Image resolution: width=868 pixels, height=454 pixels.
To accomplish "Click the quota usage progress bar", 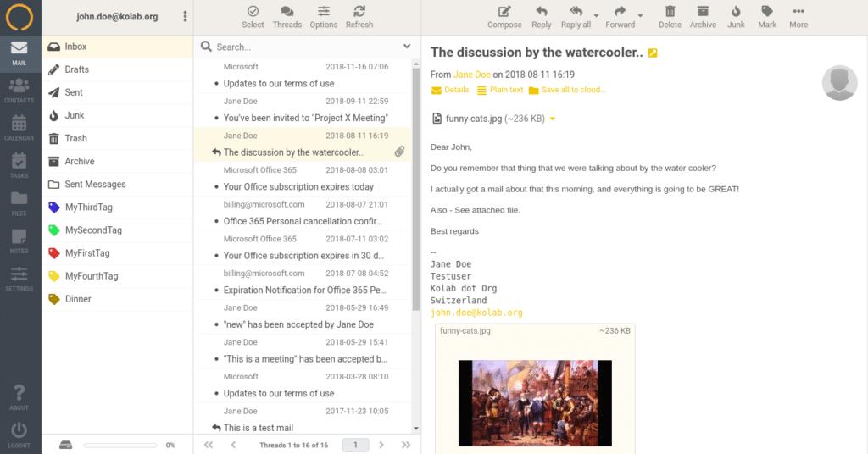I will click(x=121, y=445).
